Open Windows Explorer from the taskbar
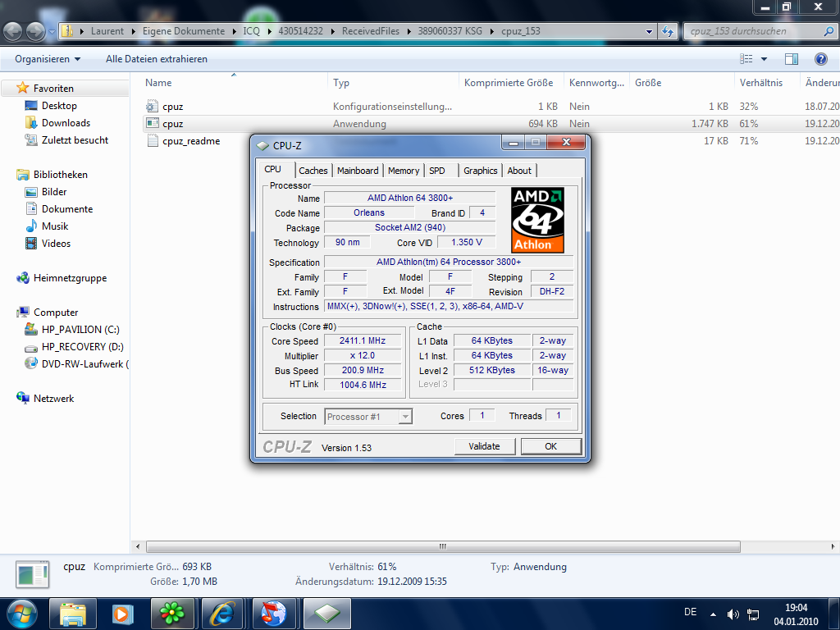Viewport: 840px width, 630px height. tap(73, 614)
